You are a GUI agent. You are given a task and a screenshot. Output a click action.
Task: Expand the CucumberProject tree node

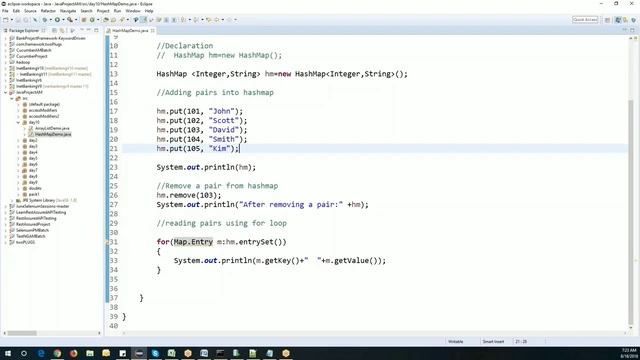(6, 56)
